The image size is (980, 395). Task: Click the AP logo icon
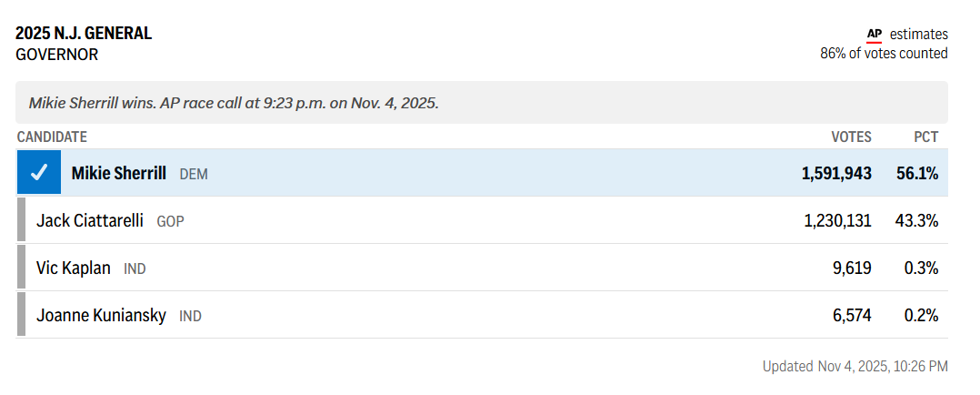(x=874, y=35)
